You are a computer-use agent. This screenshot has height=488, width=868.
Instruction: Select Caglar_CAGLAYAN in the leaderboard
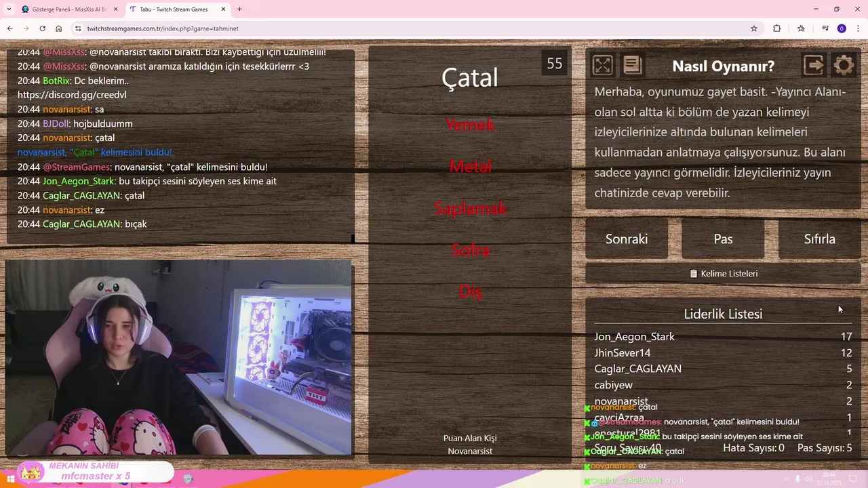[x=637, y=369]
